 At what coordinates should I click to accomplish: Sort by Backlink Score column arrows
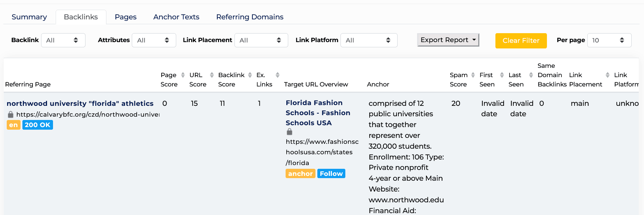(250, 75)
